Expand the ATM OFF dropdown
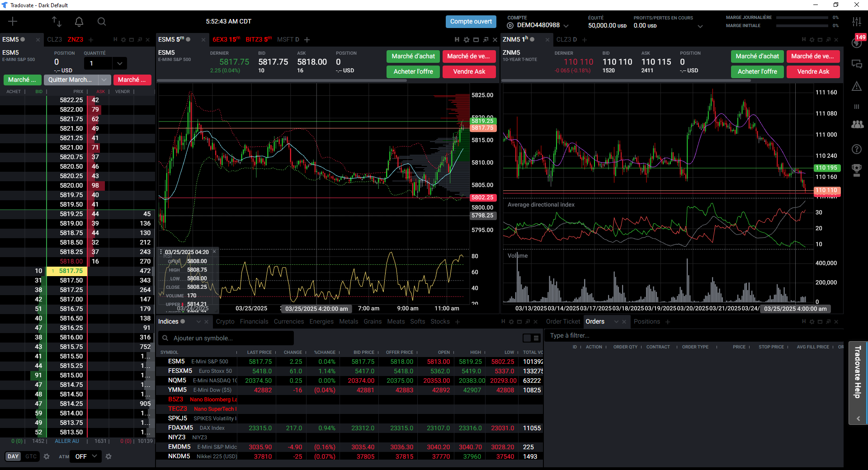Screen dimensions: 868x470 click(86, 456)
